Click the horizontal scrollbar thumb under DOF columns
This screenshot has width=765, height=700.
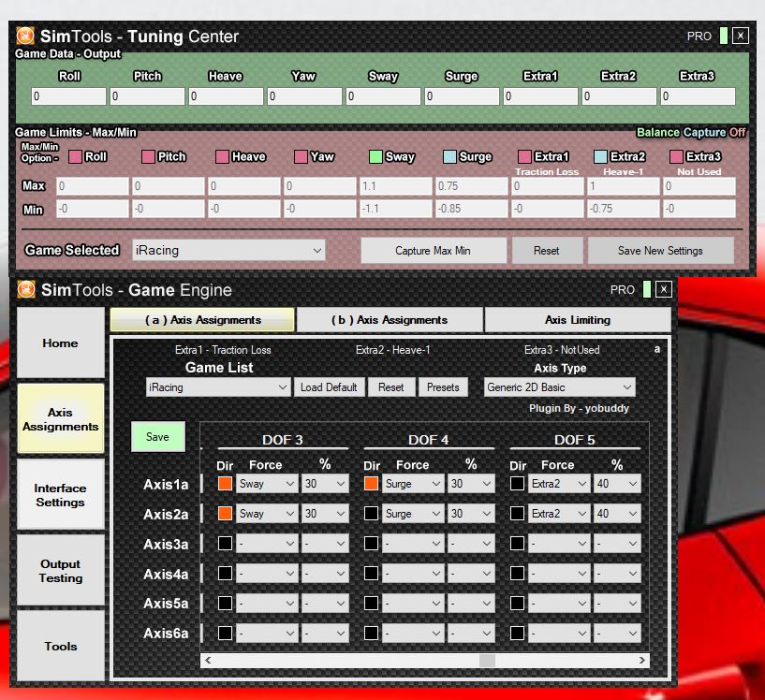point(487,660)
